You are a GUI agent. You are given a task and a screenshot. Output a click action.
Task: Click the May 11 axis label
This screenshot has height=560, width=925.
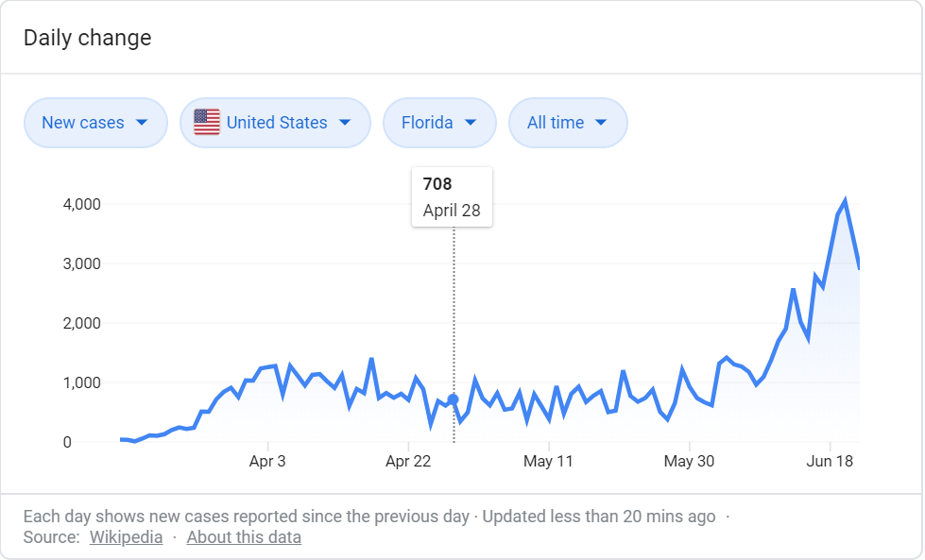click(x=549, y=462)
